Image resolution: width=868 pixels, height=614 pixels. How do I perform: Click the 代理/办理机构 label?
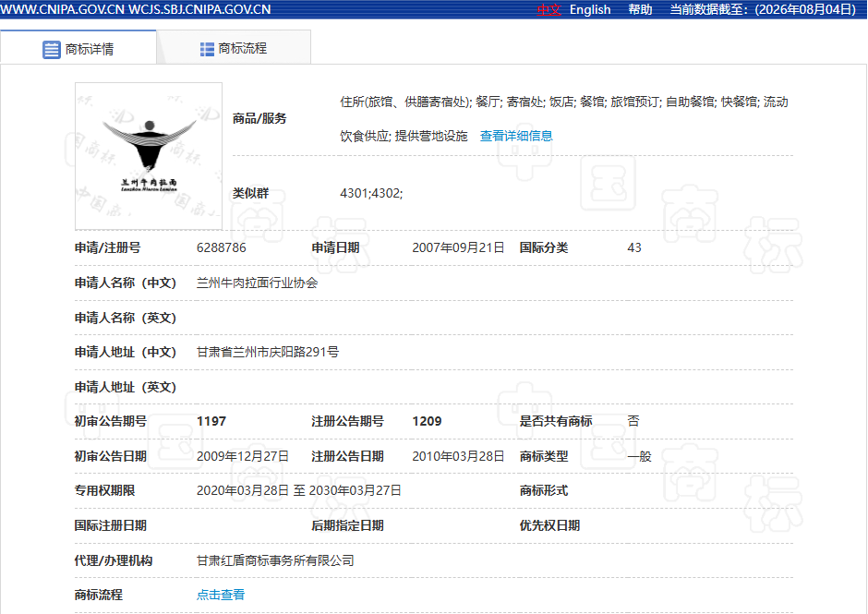114,560
